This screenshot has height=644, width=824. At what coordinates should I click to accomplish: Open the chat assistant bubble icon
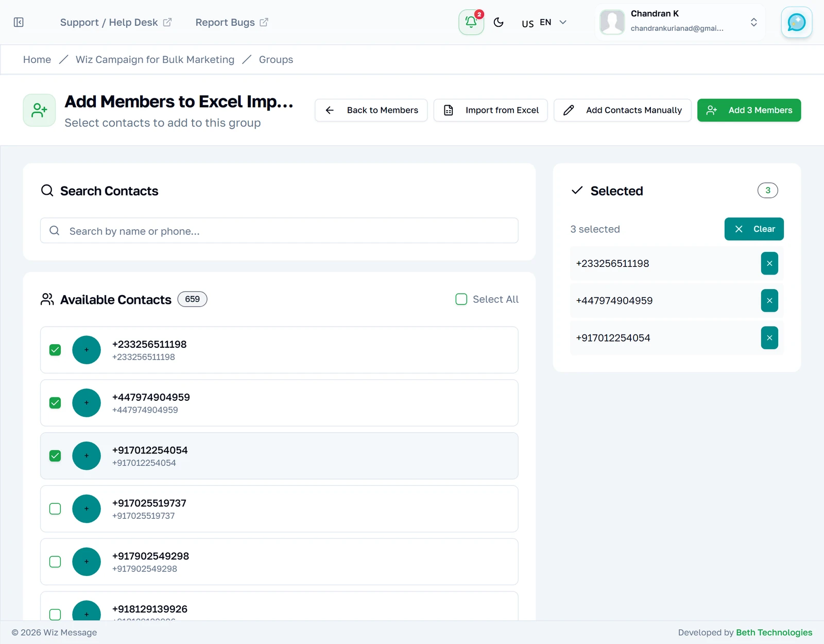796,22
